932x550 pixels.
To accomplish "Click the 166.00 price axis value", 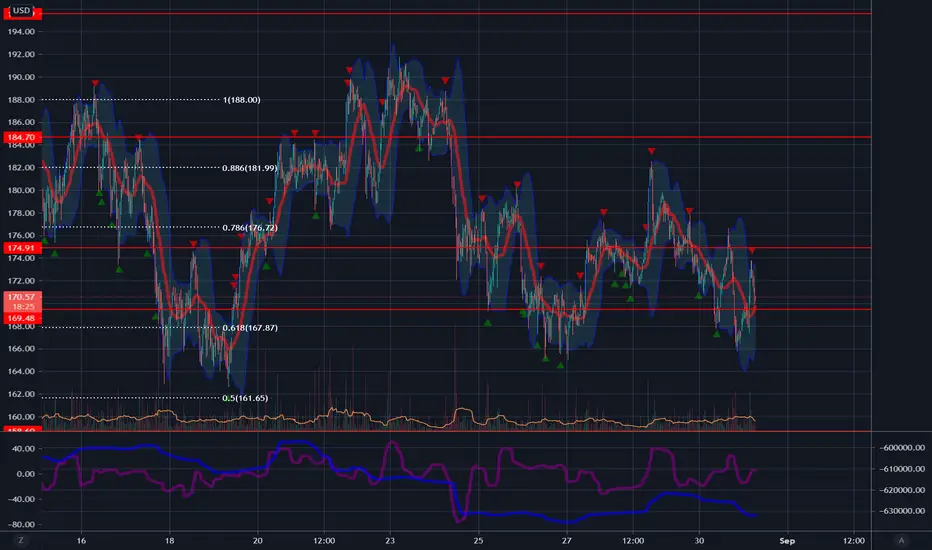I will (x=21, y=348).
